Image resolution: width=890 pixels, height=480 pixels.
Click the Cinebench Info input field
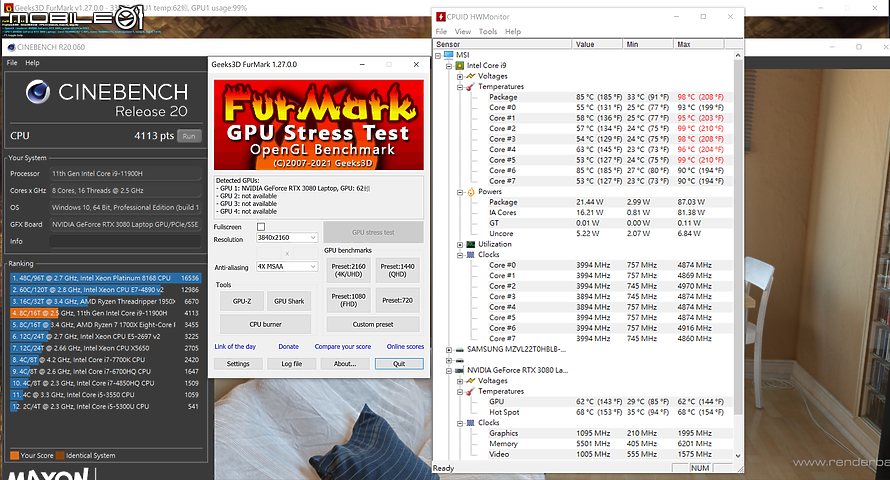tap(125, 241)
